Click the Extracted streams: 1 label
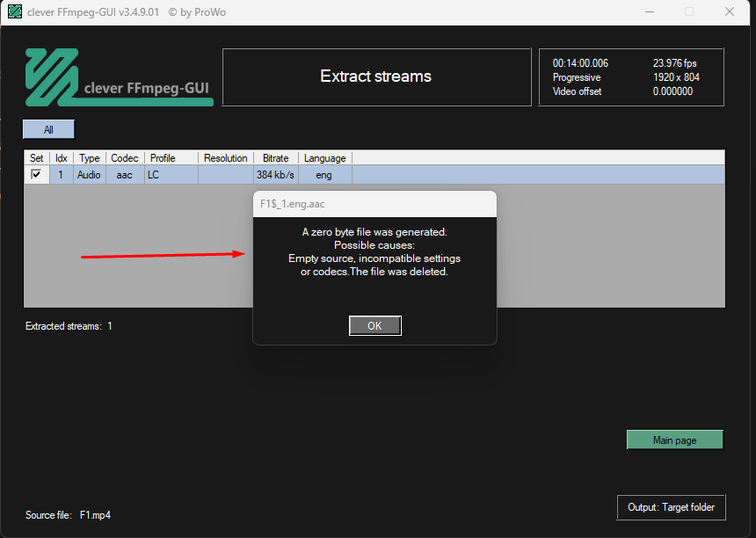Viewport: 756px width, 538px height. pos(69,326)
